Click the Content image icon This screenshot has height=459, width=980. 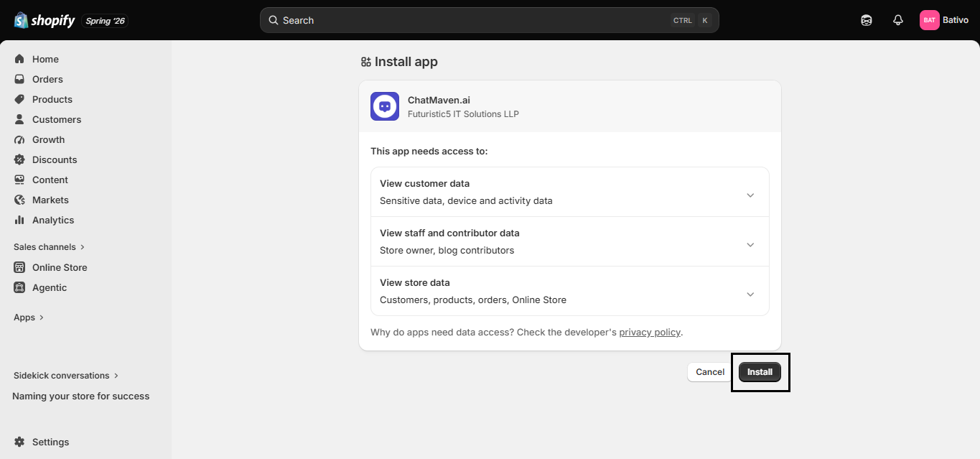point(19,180)
